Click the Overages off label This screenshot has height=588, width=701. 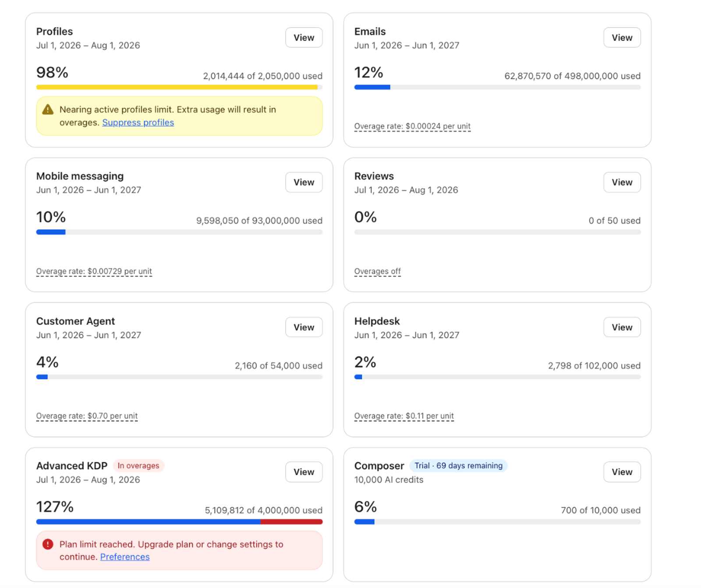(377, 271)
